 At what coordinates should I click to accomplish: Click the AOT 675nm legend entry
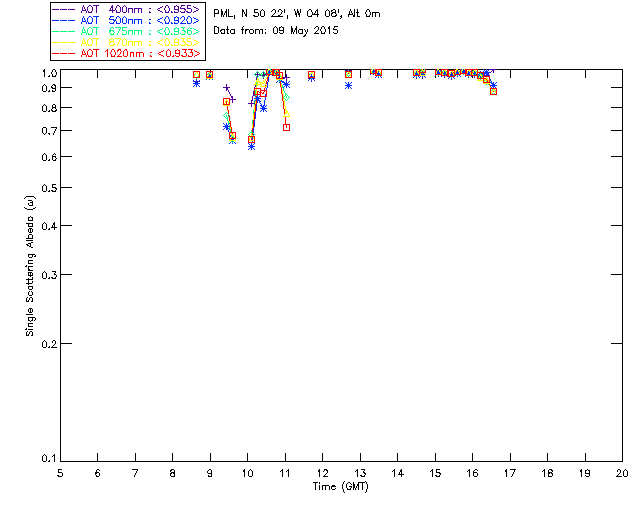[126, 31]
